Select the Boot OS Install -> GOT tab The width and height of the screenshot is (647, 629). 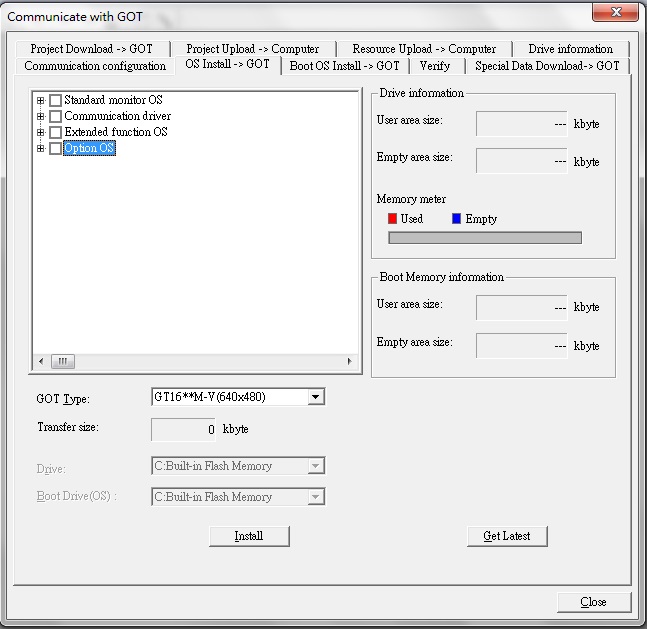(x=344, y=66)
